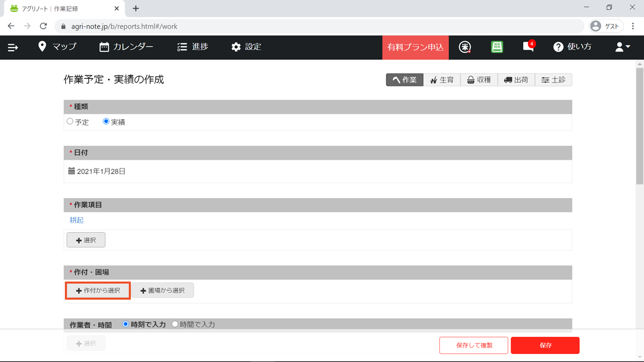Click the page vertical scrollbar
Screen dimensions: 644x362
tap(639, 126)
